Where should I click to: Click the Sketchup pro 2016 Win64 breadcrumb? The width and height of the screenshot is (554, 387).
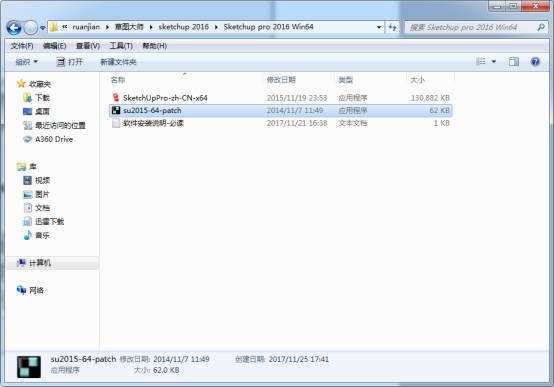[x=269, y=27]
